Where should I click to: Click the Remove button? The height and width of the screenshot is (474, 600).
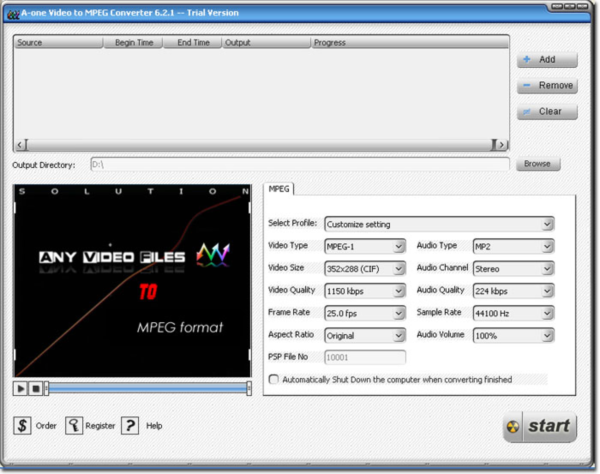547,86
